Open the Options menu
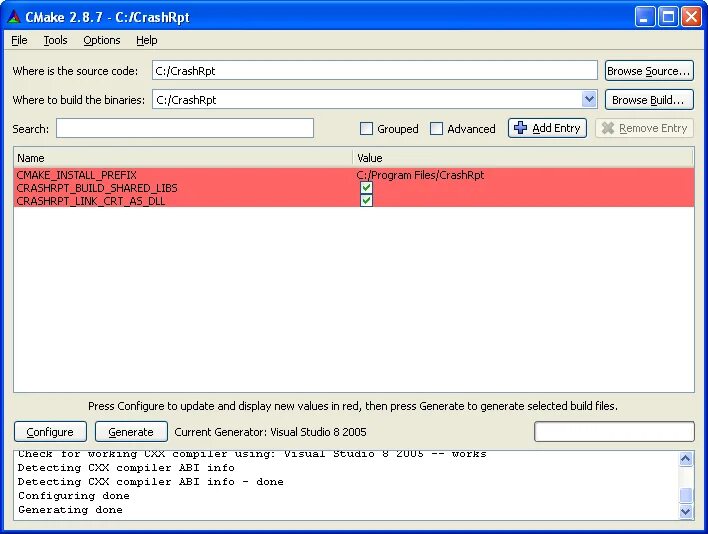This screenshot has height=534, width=708. pyautogui.click(x=102, y=40)
